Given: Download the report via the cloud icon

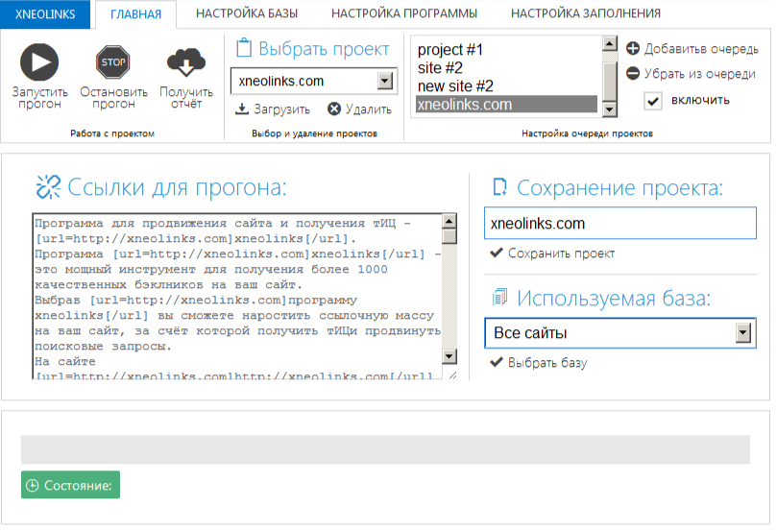Looking at the screenshot, I should click(x=185, y=61).
